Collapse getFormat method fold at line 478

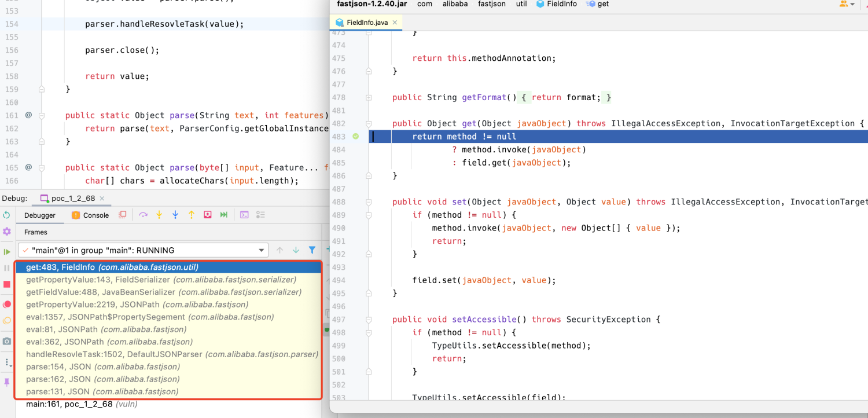pos(369,97)
